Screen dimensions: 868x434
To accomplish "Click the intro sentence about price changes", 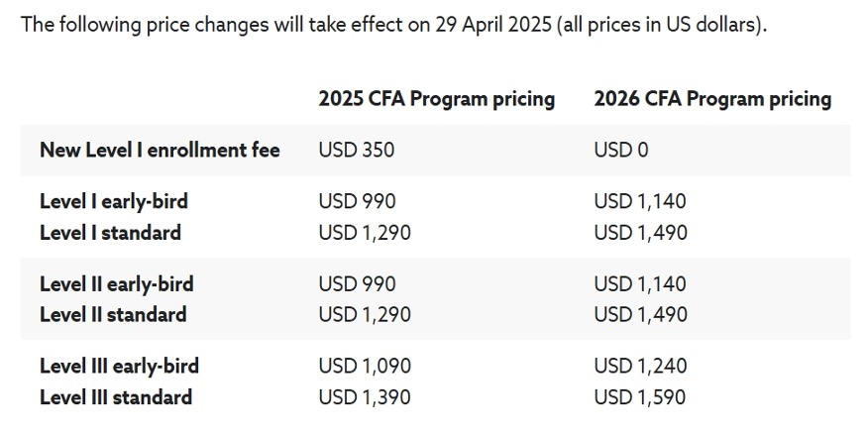I will (x=393, y=24).
